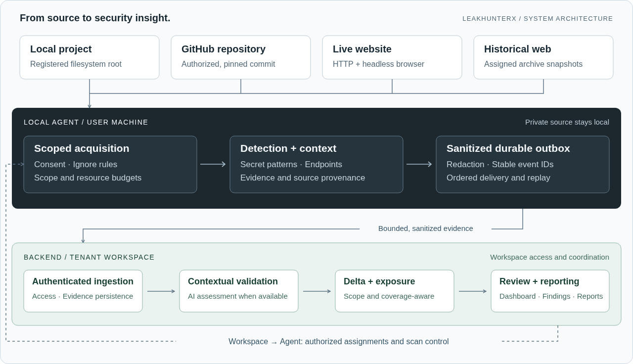Click 'Redaction · Stable event IDs' text
This screenshot has width=633, height=364.
500,164
